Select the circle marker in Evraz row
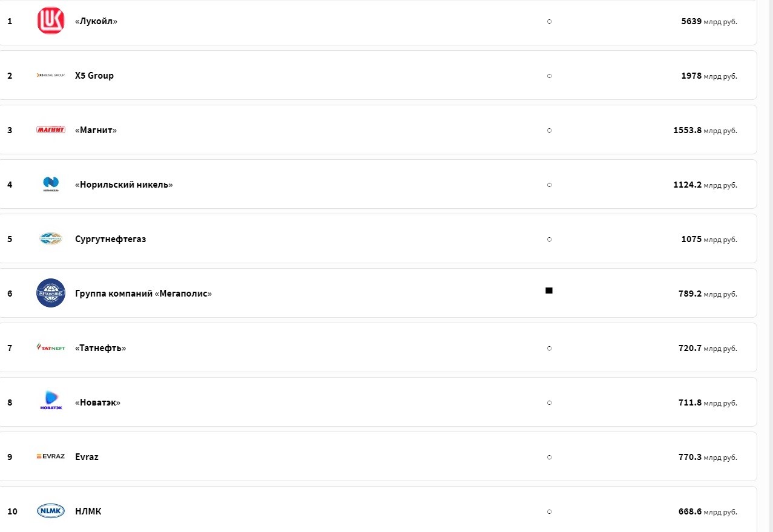The image size is (773, 532). [549, 457]
